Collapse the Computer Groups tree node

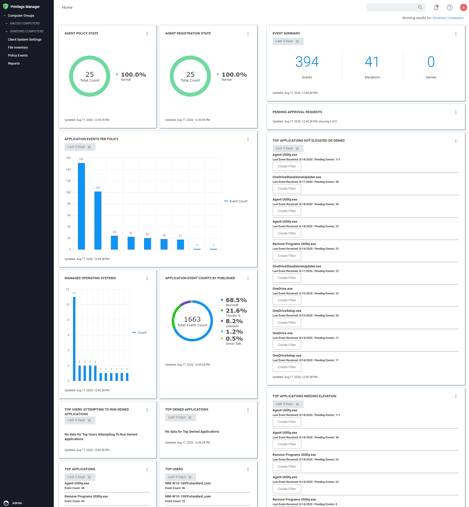pyautogui.click(x=4, y=16)
